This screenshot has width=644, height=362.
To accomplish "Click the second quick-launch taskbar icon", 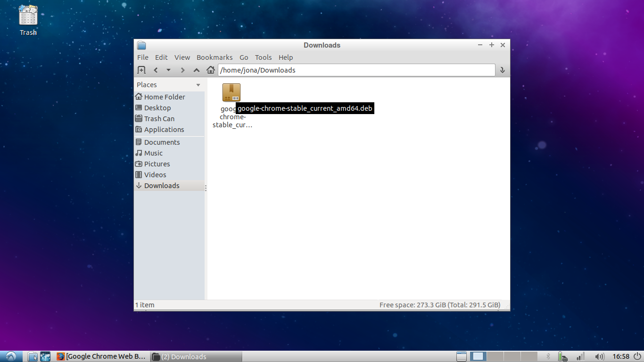I will coord(45,356).
